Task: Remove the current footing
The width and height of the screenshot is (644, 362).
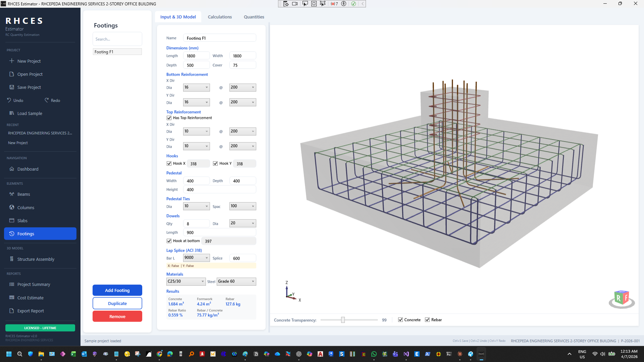Action: (117, 316)
